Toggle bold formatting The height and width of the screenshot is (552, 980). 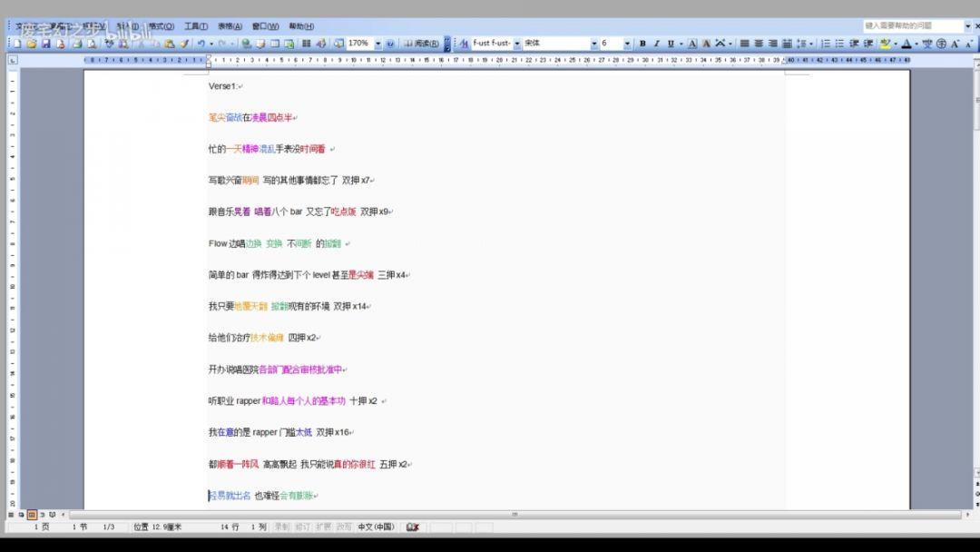pos(642,44)
